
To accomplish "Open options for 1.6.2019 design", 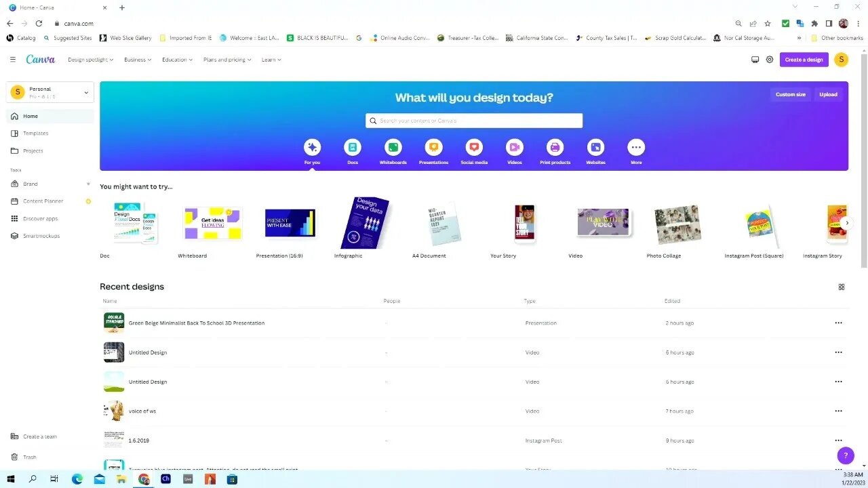I will [838, 441].
